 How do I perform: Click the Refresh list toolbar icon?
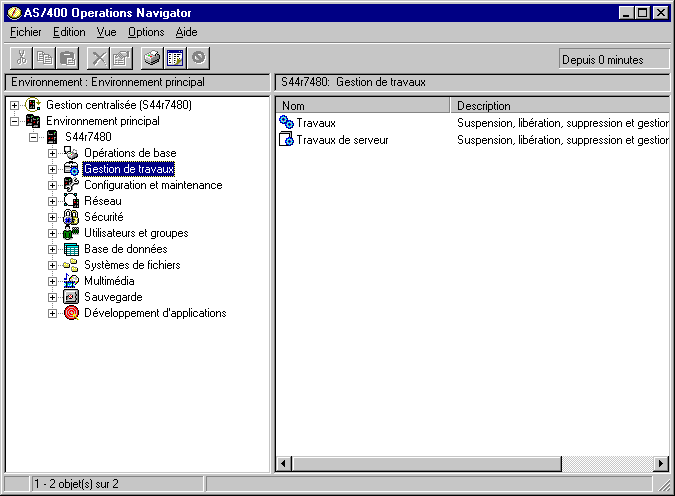175,58
